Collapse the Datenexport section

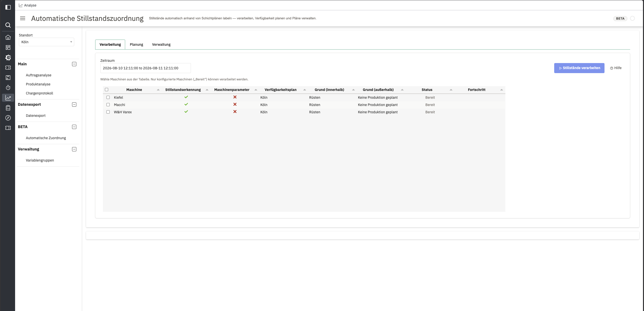[x=74, y=105]
